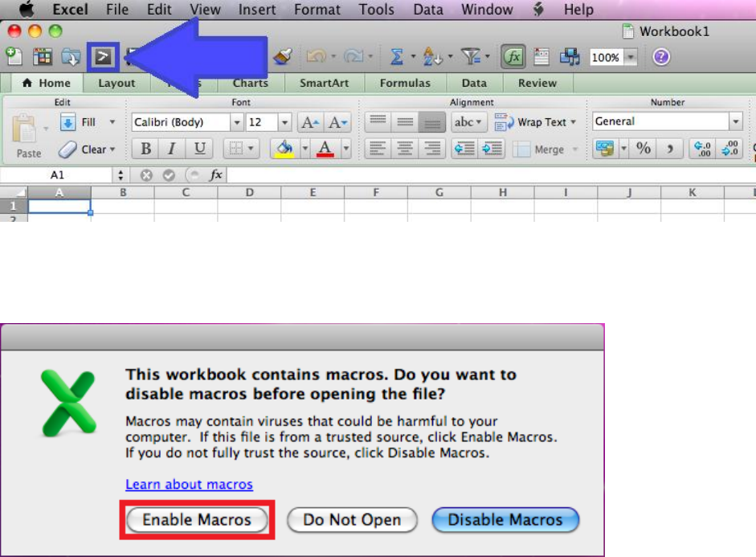The height and width of the screenshot is (557, 756).
Task: Open the Media Browser icon
Action: (x=570, y=57)
